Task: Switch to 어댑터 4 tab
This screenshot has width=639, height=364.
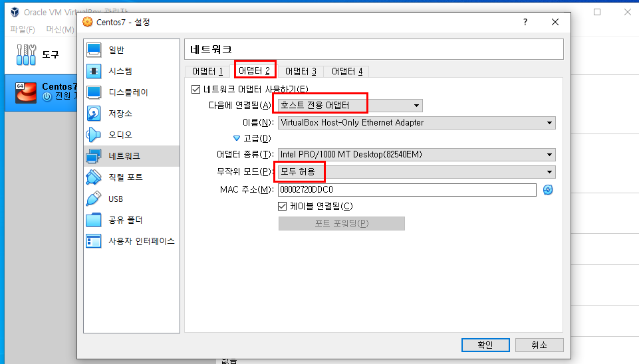Action: coord(347,72)
